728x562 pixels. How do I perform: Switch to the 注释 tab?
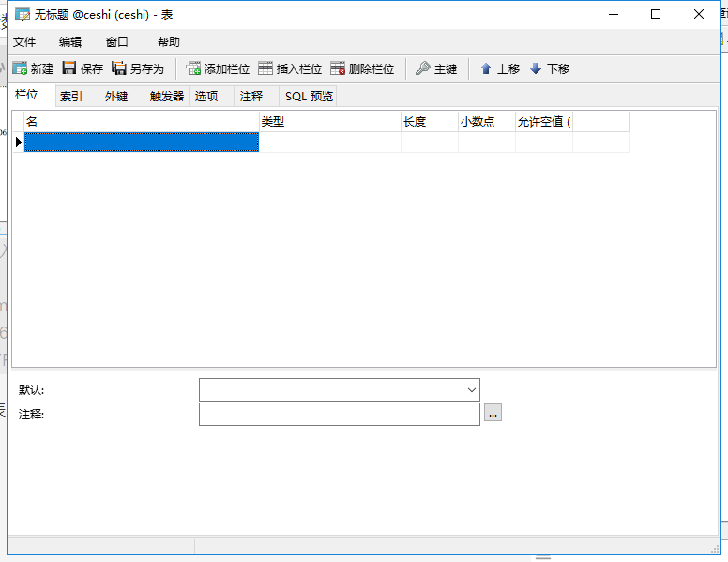pyautogui.click(x=257, y=96)
